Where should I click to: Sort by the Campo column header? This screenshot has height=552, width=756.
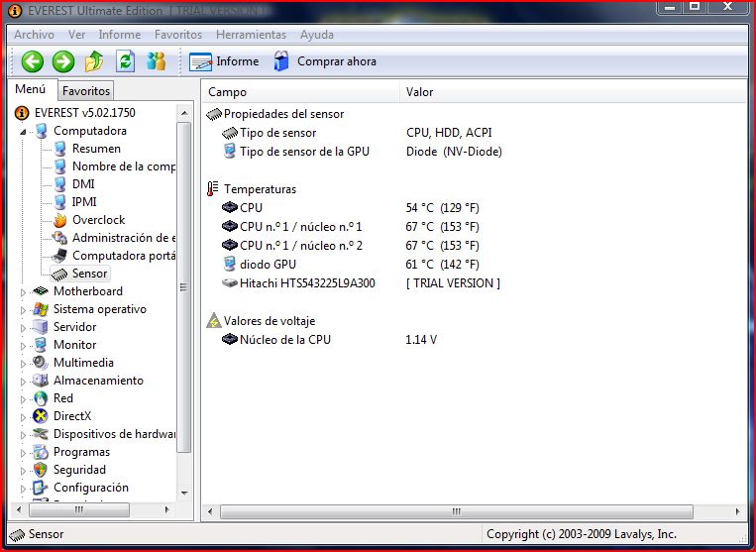(x=301, y=91)
